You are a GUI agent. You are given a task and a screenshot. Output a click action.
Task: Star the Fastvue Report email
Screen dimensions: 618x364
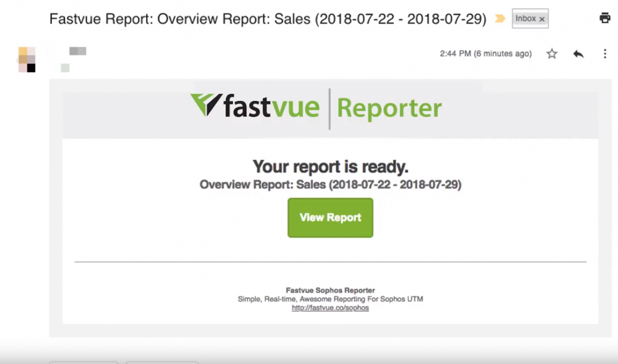tap(552, 54)
